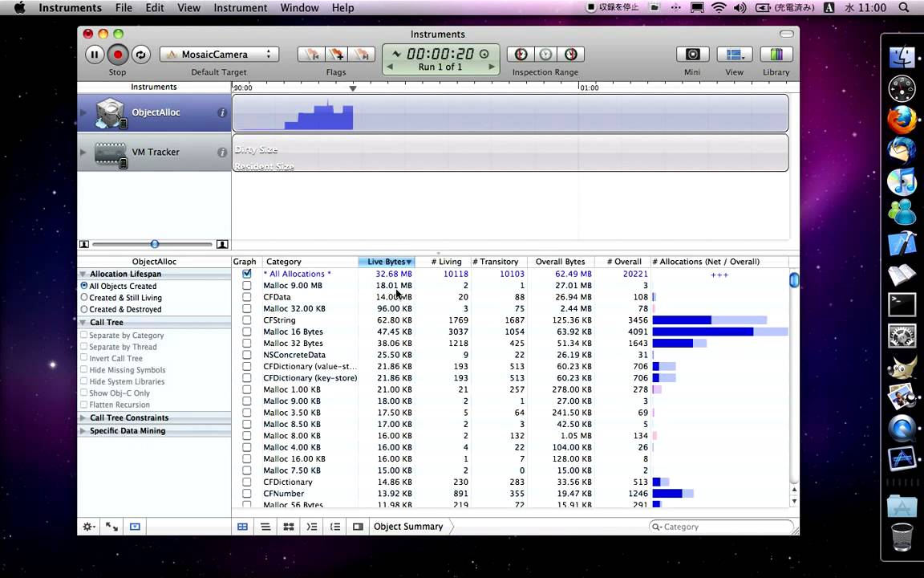Image resolution: width=924 pixels, height=578 pixels.
Task: Enable graph for Malloc 16 Bytes
Action: tap(247, 332)
